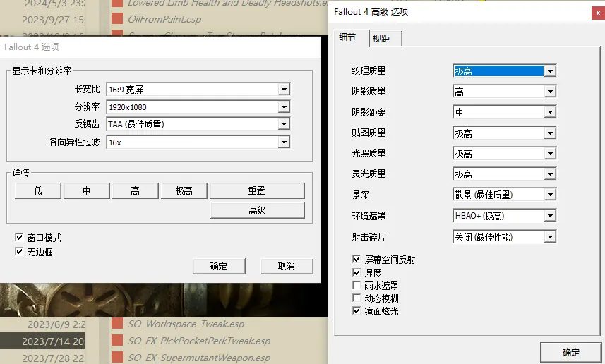Switch to the 细节 tab
Image resolution: width=605 pixels, height=364 pixels.
click(351, 38)
